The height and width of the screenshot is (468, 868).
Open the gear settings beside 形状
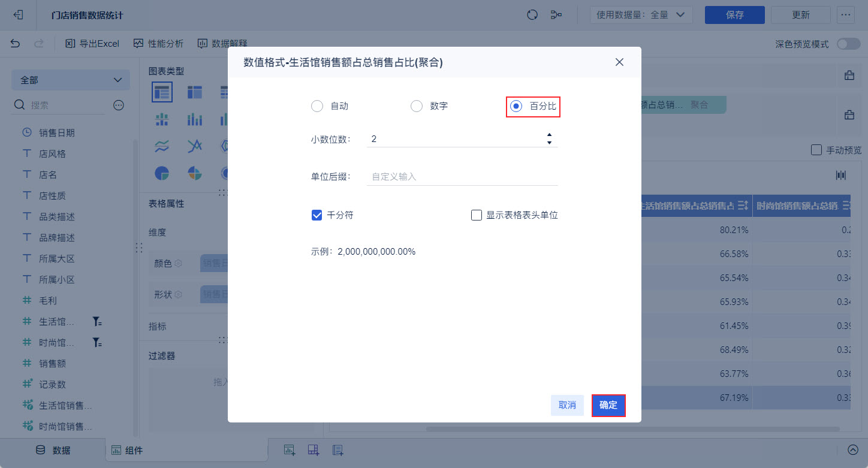178,294
